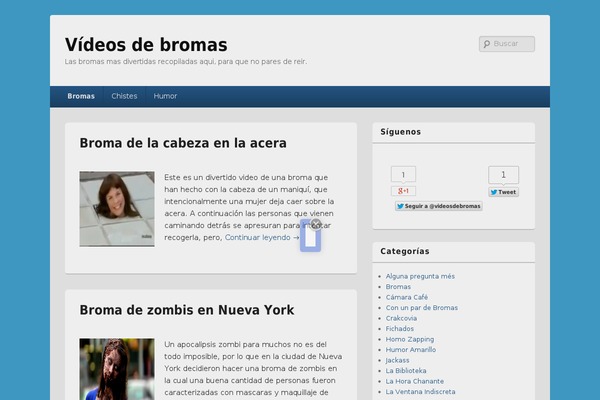Click the Síguenos widget heading
600x400 pixels.
coord(401,132)
